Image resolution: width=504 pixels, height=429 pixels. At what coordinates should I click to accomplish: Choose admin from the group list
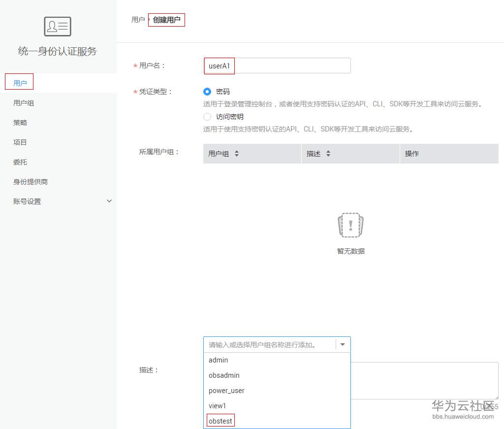point(277,360)
